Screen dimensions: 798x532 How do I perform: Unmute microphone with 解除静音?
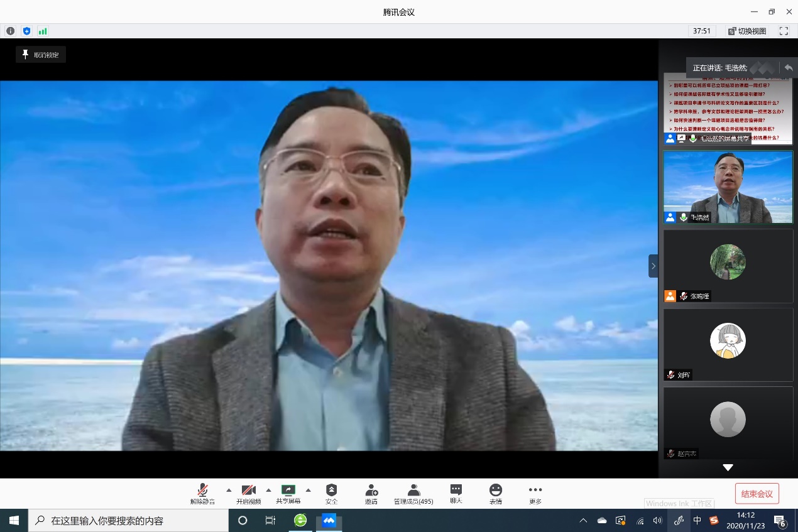202,494
